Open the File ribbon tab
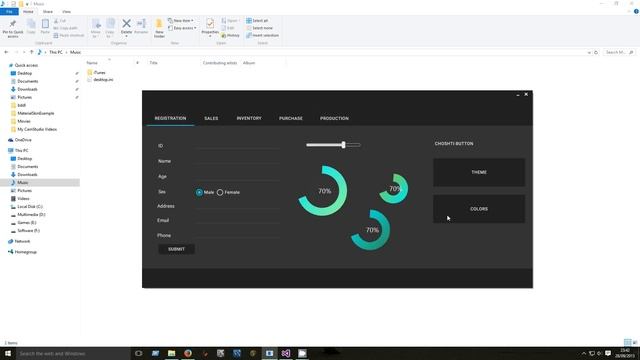Image resolution: width=640 pixels, height=360 pixels. [9, 11]
